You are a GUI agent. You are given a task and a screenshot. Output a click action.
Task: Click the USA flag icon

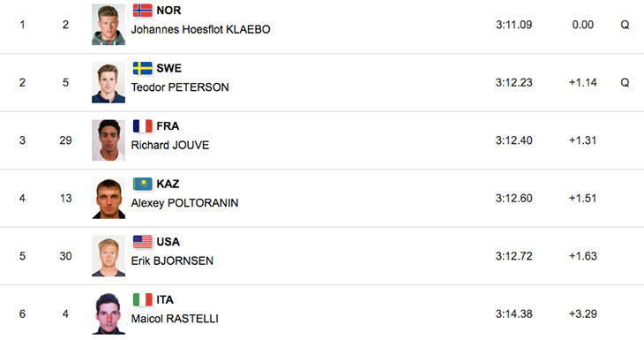[x=143, y=242]
